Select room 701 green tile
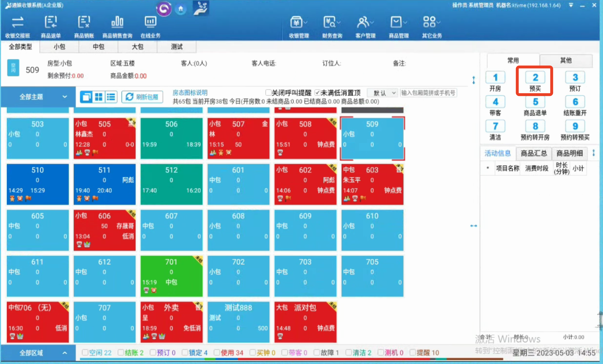 [x=171, y=276]
